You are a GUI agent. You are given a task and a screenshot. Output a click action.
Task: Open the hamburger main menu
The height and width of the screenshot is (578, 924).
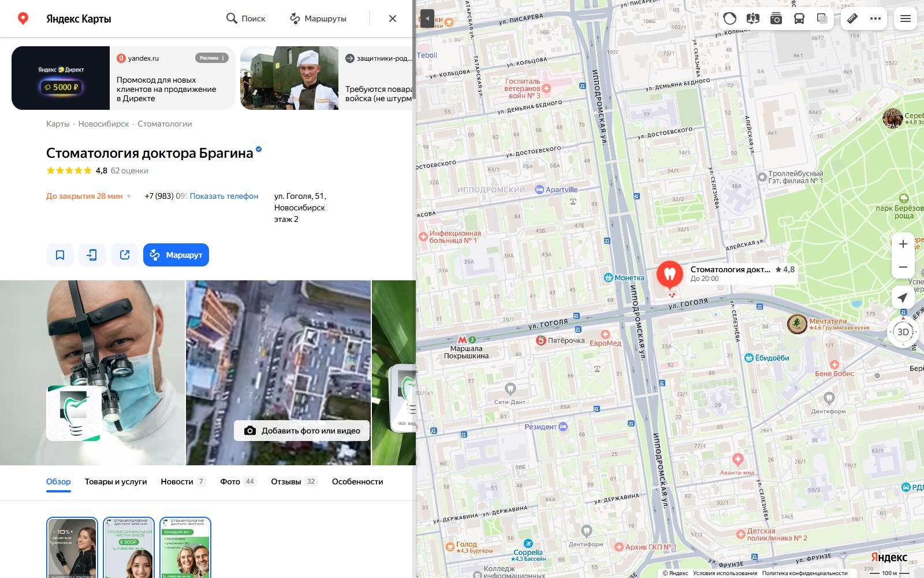pyautogui.click(x=906, y=18)
